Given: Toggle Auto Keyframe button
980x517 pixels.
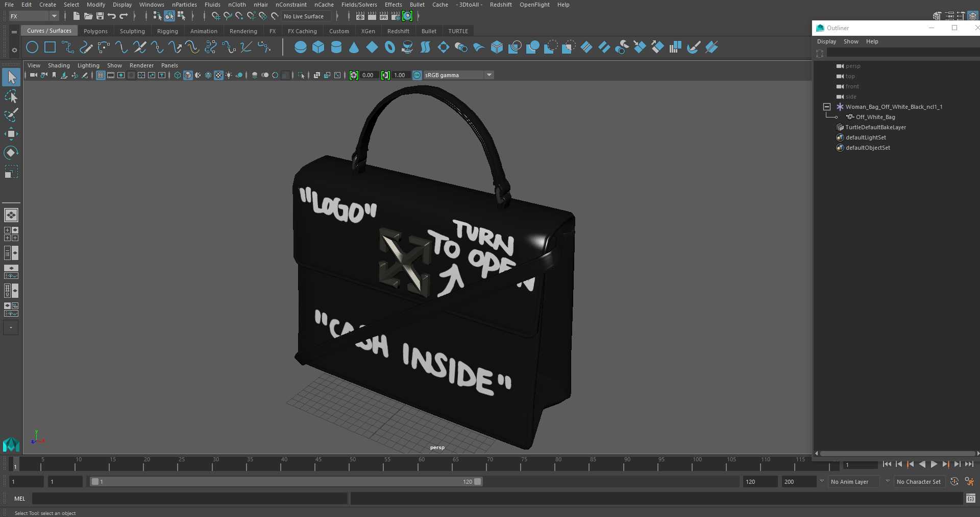Looking at the screenshot, I should (954, 482).
